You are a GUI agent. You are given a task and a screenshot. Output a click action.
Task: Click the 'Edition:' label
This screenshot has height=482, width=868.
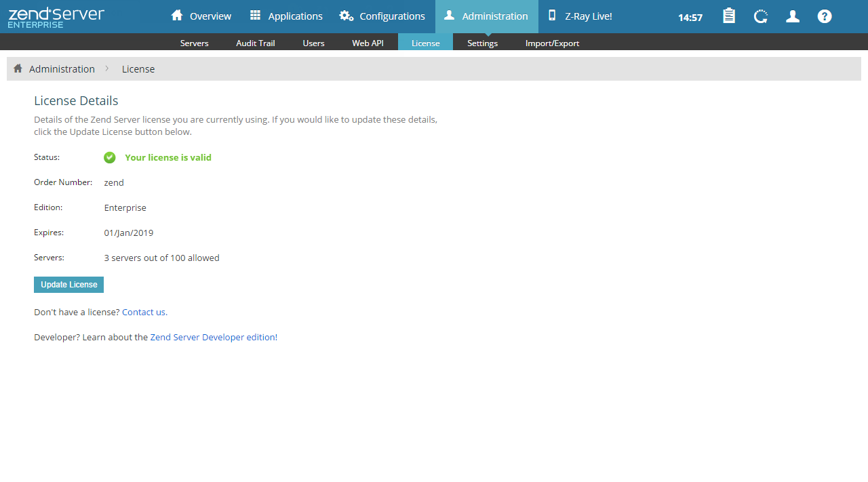pos(48,207)
